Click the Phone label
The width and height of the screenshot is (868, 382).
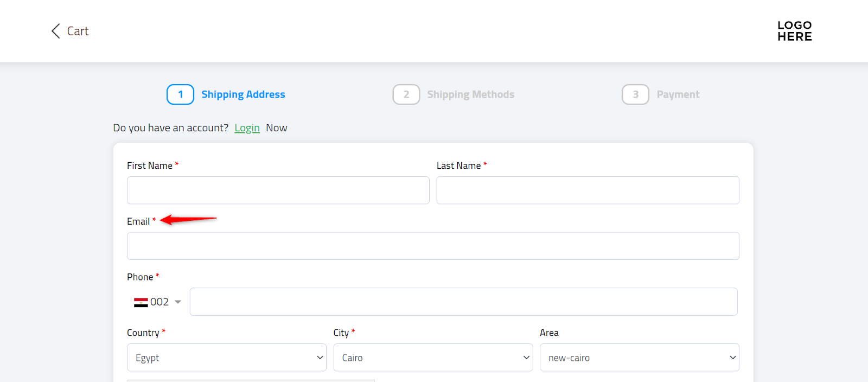pos(140,277)
